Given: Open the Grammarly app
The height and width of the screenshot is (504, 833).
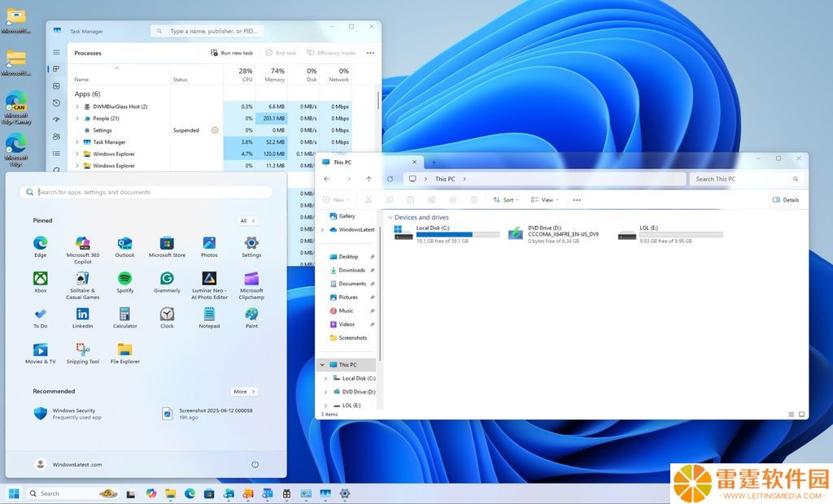Looking at the screenshot, I should [167, 283].
